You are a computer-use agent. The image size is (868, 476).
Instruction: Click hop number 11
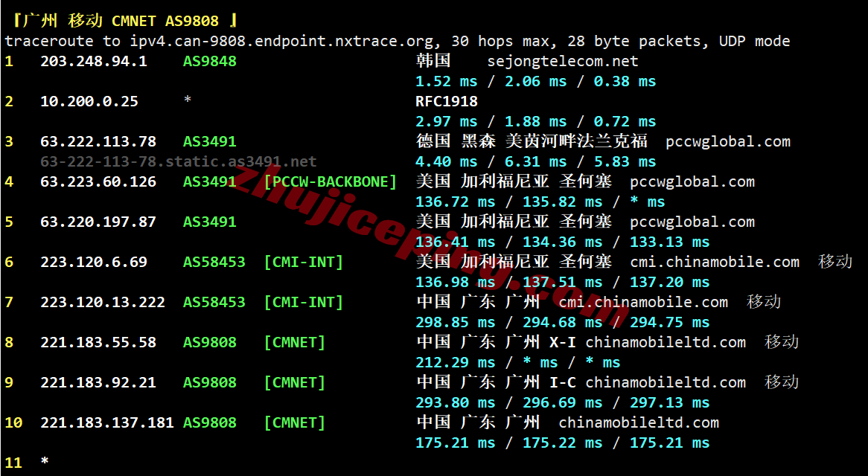pos(13,463)
